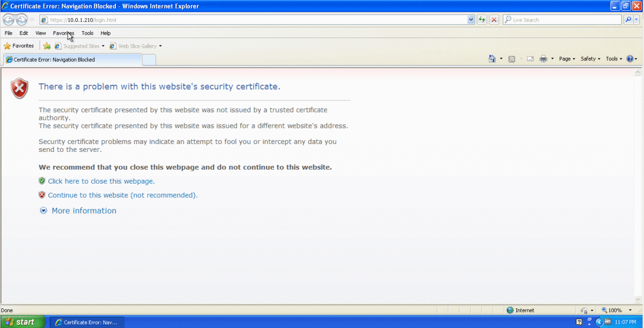The height and width of the screenshot is (328, 644).
Task: Expand More information section
Action: (83, 211)
